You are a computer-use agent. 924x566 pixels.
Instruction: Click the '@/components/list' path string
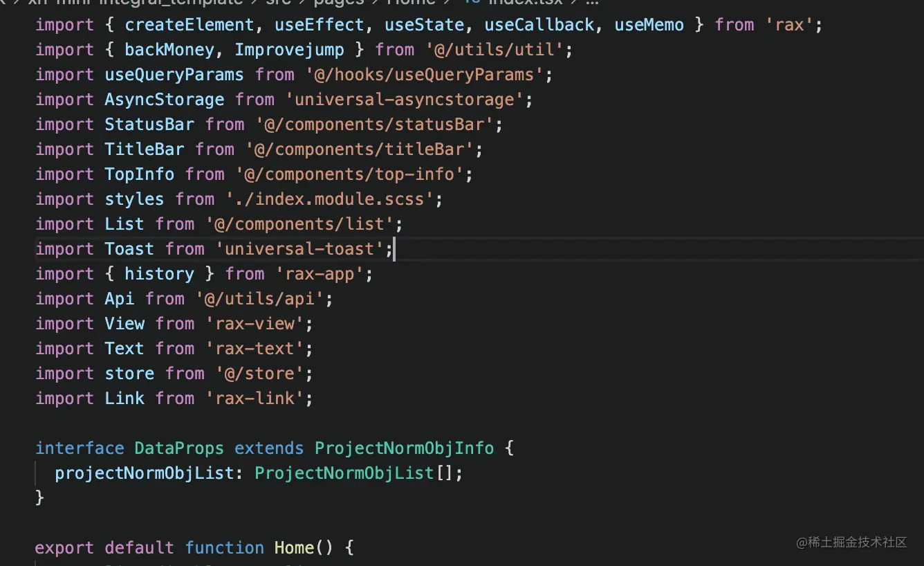click(299, 224)
